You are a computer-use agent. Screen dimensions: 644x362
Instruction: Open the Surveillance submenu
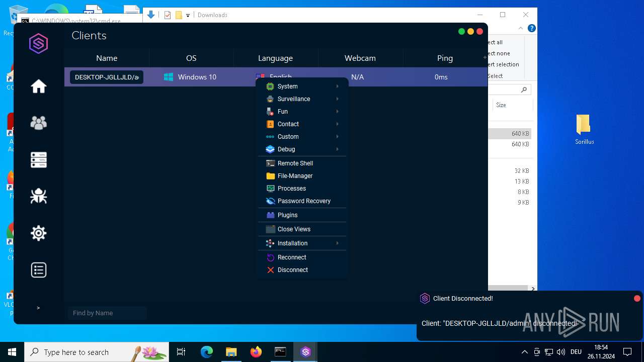click(x=302, y=99)
